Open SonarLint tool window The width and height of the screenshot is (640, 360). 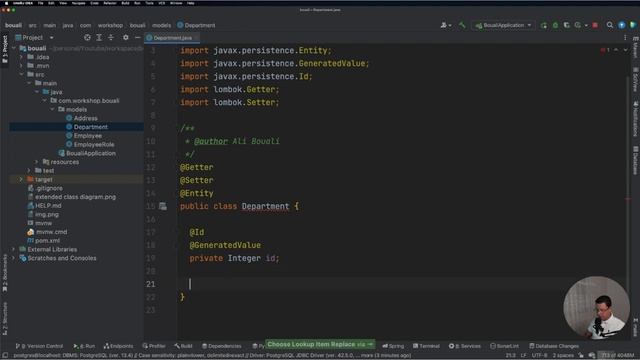pyautogui.click(x=504, y=346)
